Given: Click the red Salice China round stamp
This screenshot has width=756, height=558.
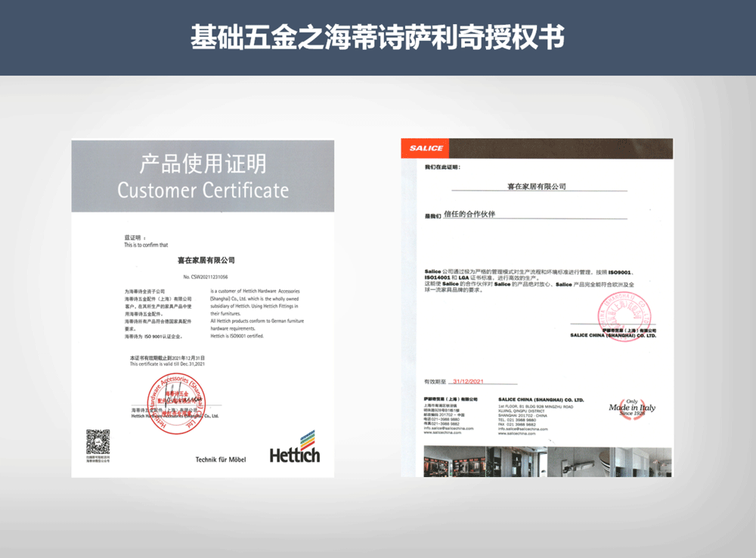Looking at the screenshot, I should pyautogui.click(x=624, y=316).
